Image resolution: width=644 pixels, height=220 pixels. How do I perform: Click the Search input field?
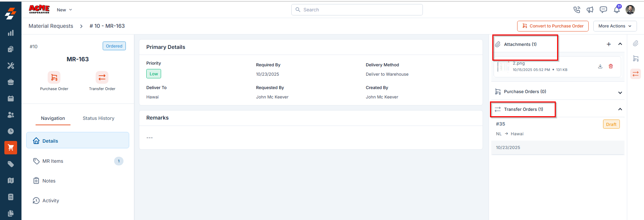[x=357, y=10]
